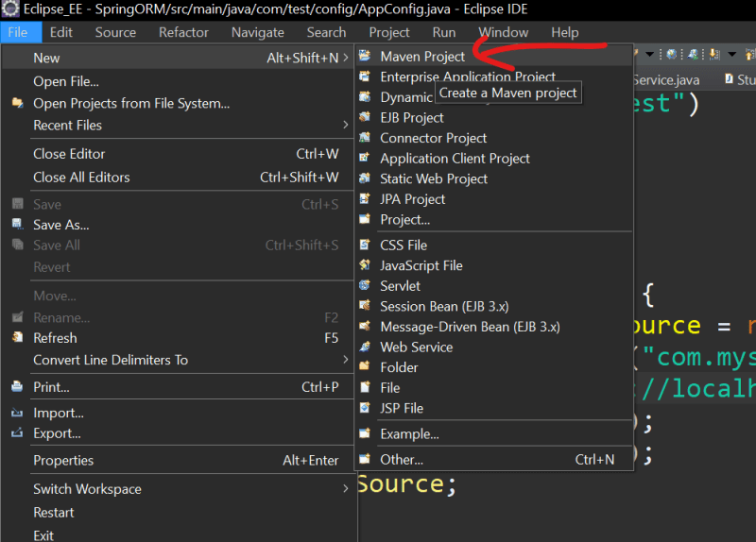Click the Web Service icon
This screenshot has width=756, height=542.
click(x=365, y=347)
